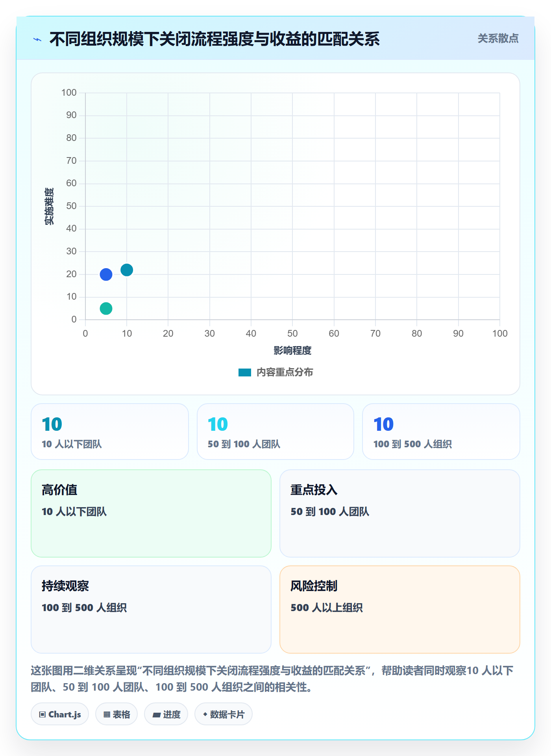Viewport: 551px width, 756px height.
Task: Open the 100 到 500 人组织 stat card
Action: [441, 432]
